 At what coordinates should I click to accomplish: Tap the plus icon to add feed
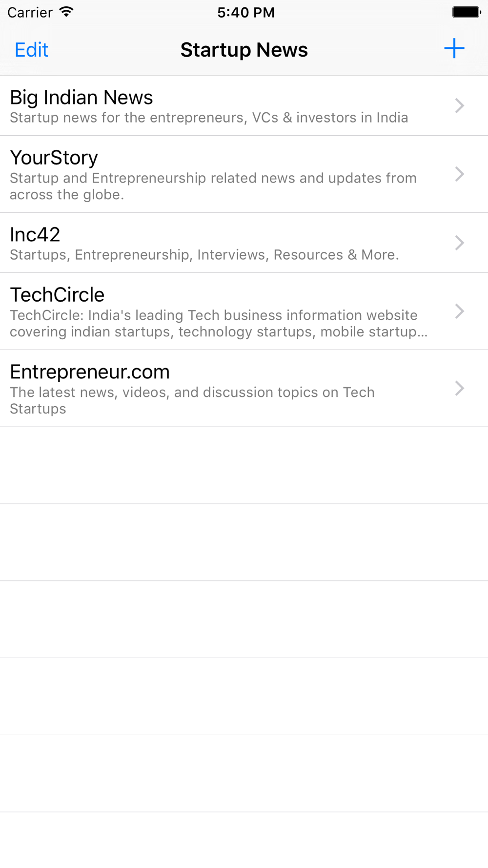pyautogui.click(x=454, y=49)
